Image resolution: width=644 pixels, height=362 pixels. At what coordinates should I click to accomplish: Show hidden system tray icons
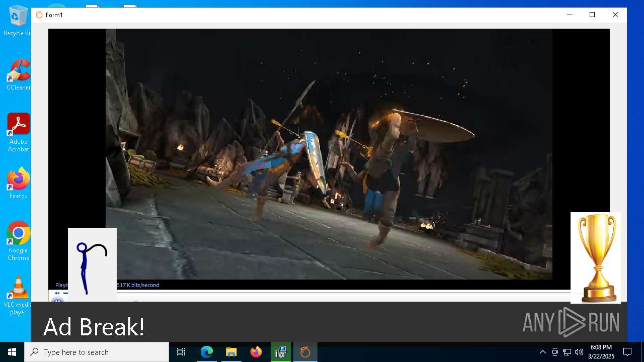pos(542,352)
